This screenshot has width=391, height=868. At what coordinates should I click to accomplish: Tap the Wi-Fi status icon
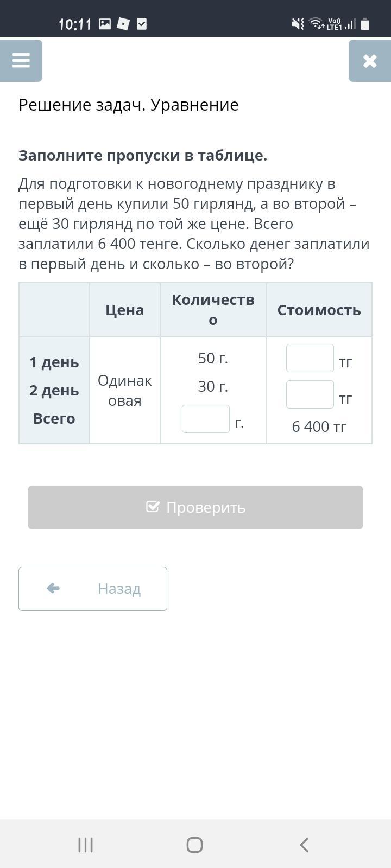point(316,23)
